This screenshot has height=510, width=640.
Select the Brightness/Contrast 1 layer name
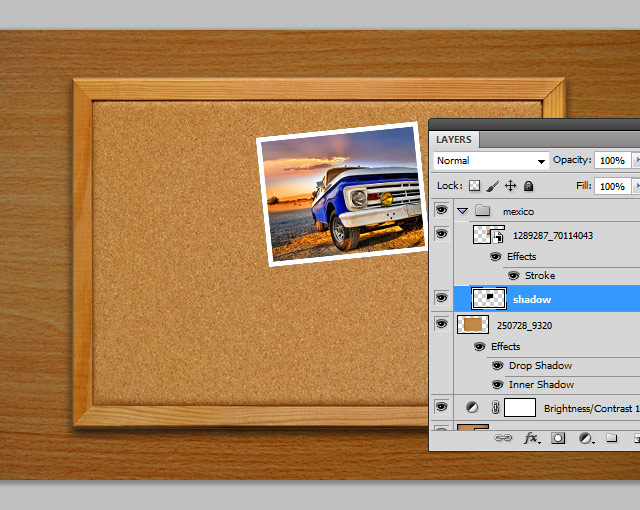[x=591, y=408]
